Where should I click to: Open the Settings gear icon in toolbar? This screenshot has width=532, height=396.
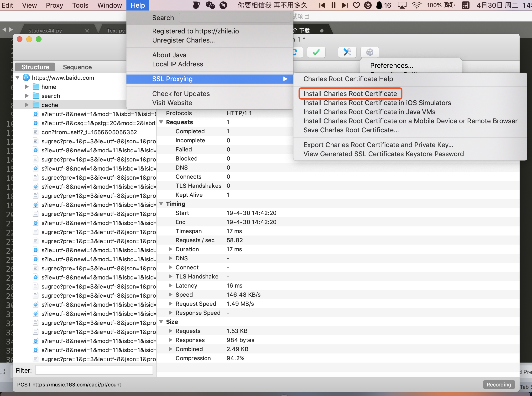click(370, 52)
